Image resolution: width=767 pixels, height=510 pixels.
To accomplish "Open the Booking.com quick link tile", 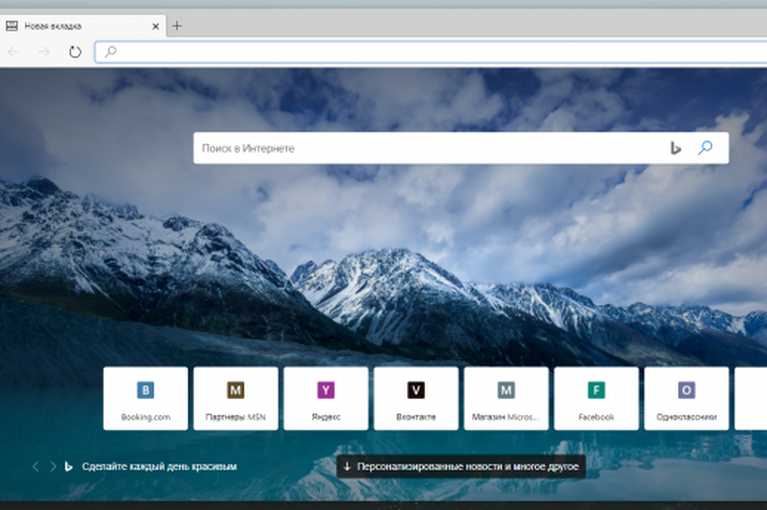I will click(x=145, y=399).
